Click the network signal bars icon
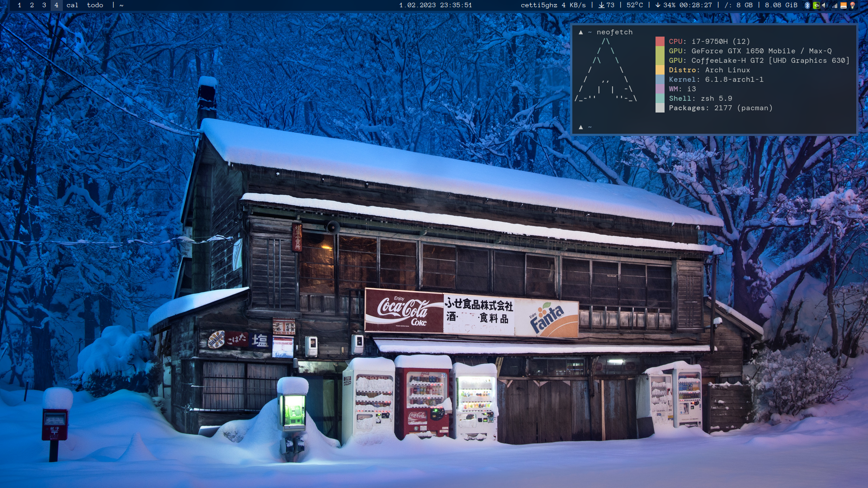Viewport: 868px width, 488px height. 835,5
